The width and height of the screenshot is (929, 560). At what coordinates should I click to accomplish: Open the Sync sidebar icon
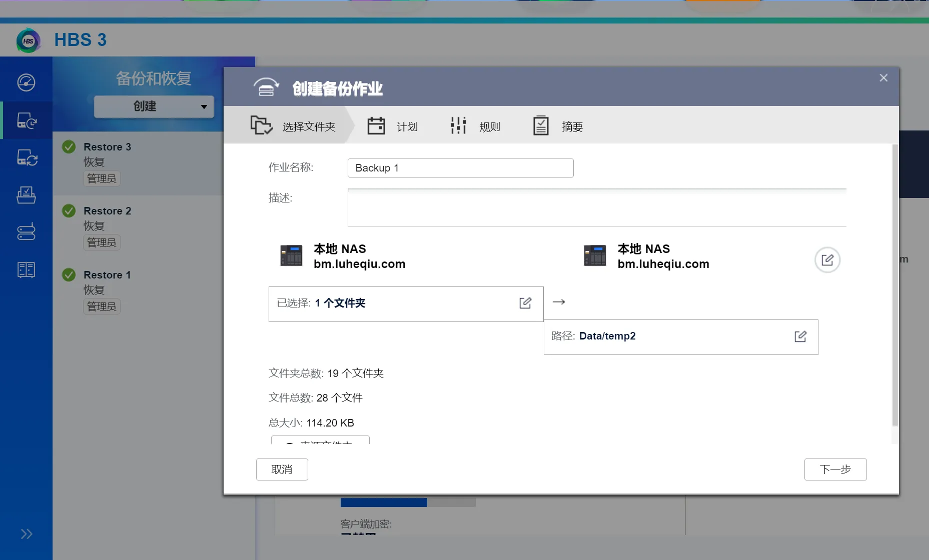coord(26,157)
